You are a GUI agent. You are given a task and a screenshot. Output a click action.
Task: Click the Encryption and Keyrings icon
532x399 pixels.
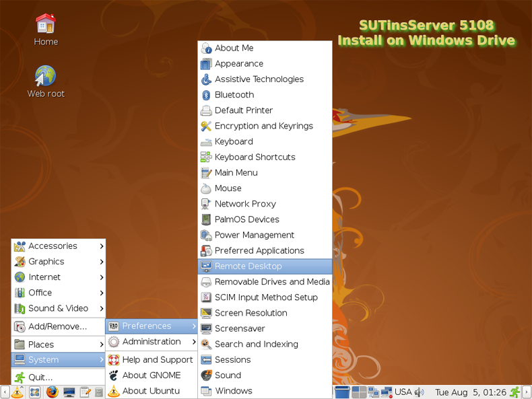click(206, 126)
